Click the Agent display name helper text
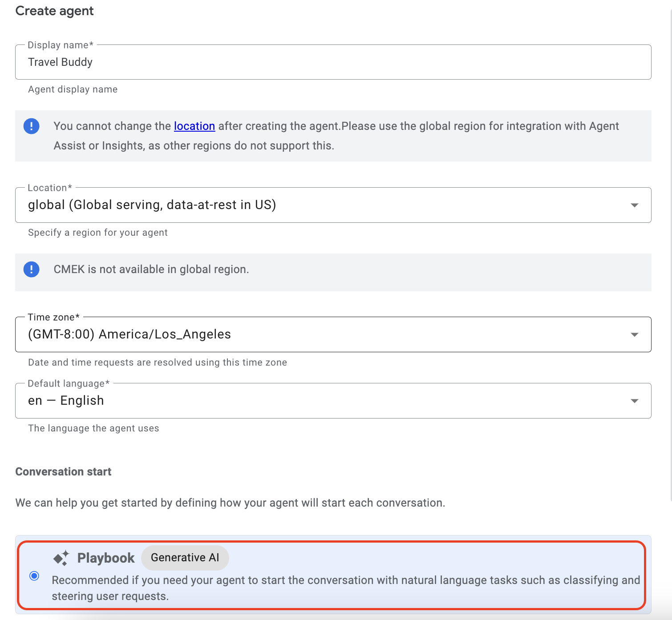 click(x=73, y=89)
